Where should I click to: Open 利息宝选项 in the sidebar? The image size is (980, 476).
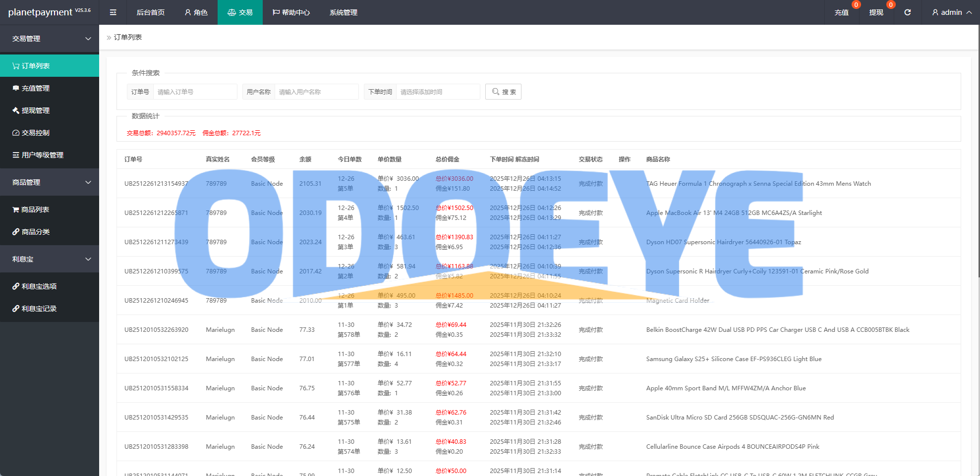(39, 286)
